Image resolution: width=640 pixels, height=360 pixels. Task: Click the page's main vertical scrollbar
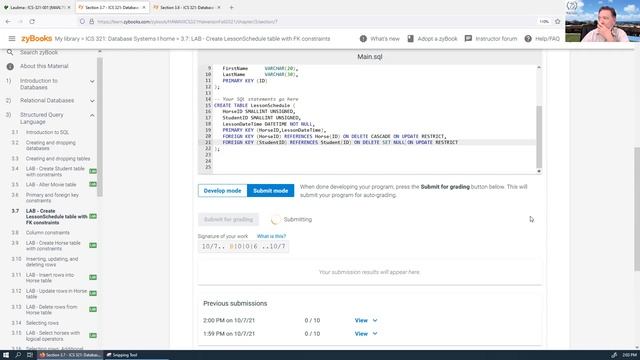coord(637,209)
